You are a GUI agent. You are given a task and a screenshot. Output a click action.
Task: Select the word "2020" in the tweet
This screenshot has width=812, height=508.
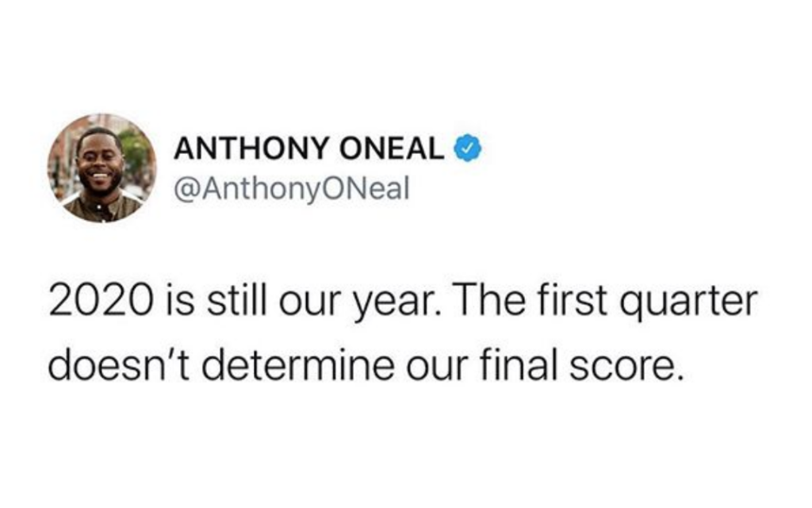[104, 302]
